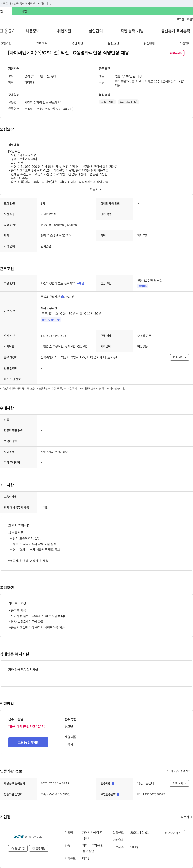Open the 실업급여 menu

point(96,31)
